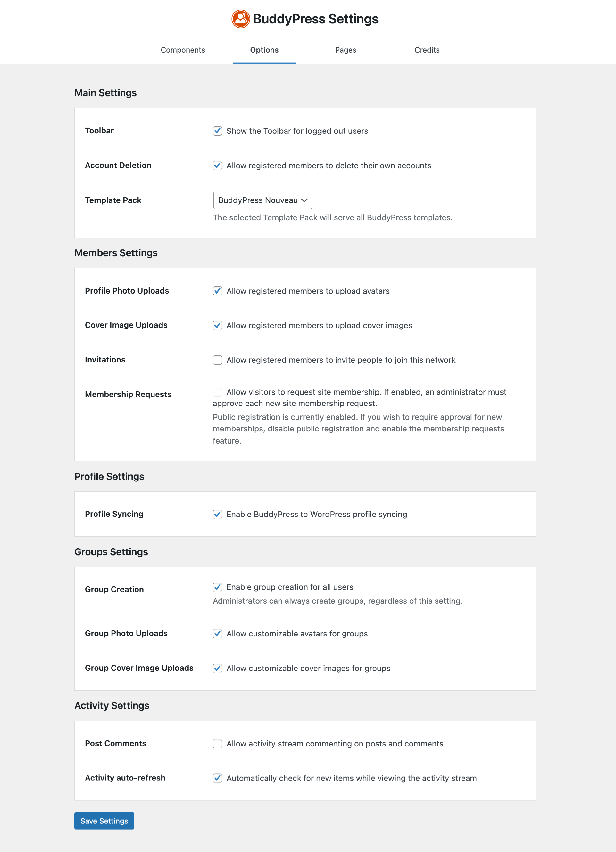616x852 pixels.
Task: Toggle Group Creation for all users
Action: (217, 587)
